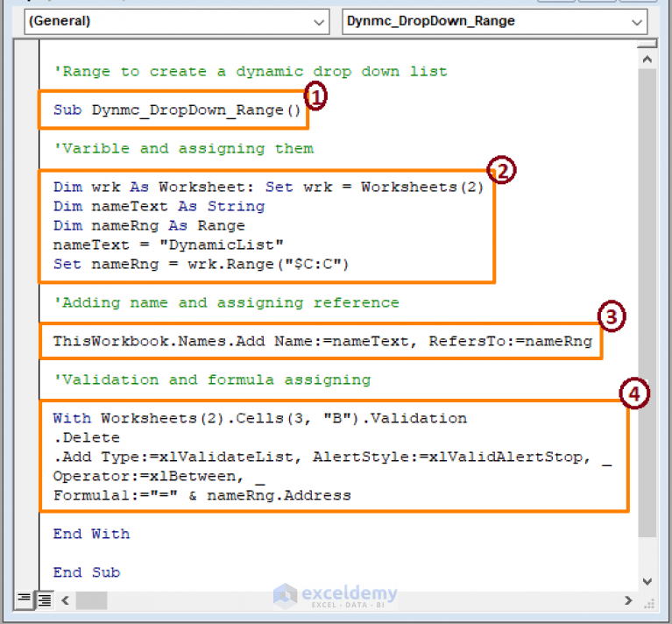Click the ThisWorkbook.Names.Add code line
This screenshot has height=624, width=672.
pyautogui.click(x=322, y=342)
